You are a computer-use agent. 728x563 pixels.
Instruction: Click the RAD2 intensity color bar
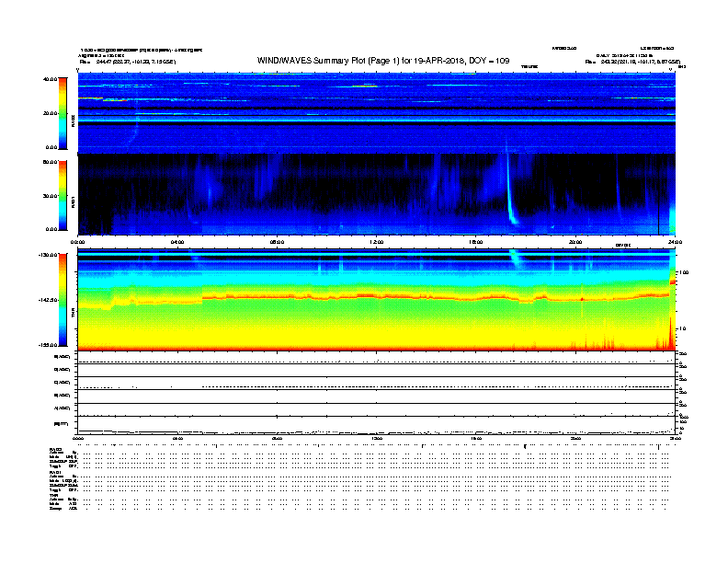point(63,113)
